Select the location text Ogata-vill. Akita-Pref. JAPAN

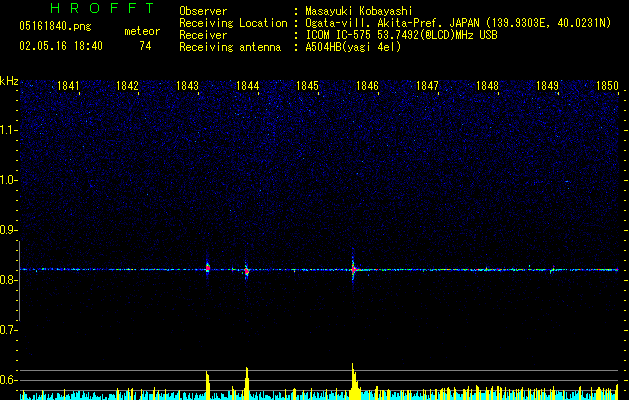(392, 23)
